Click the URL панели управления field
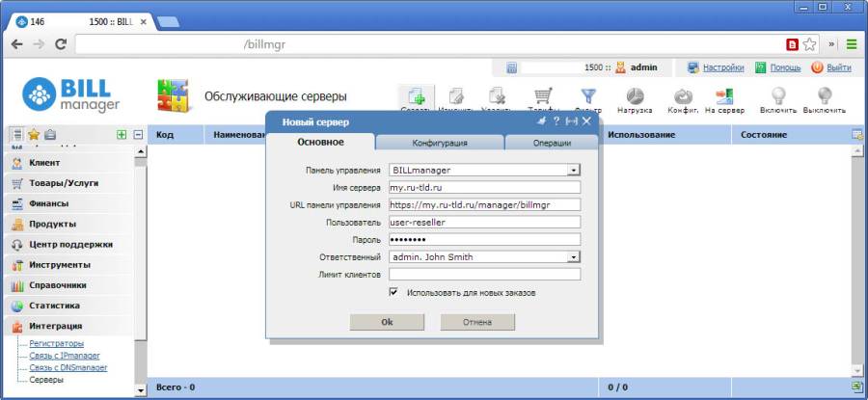Screen dimensions: 868x400 click(x=484, y=204)
